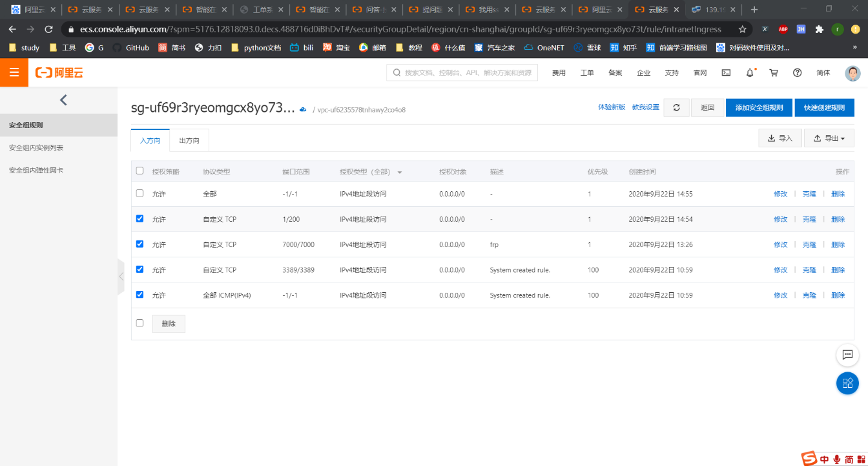Bookmark this page with star icon
The image size is (868, 466).
pos(743,29)
